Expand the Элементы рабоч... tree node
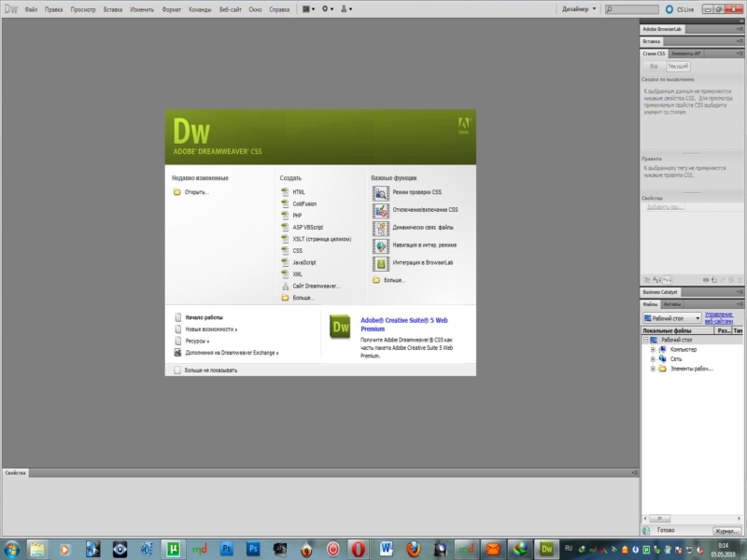The width and height of the screenshot is (747, 560). click(x=653, y=369)
